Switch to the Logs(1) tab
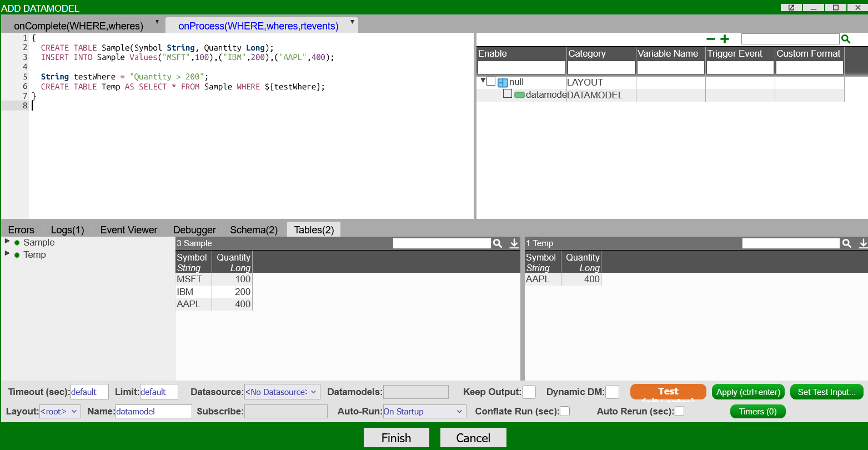The height and width of the screenshot is (450, 868). click(67, 230)
